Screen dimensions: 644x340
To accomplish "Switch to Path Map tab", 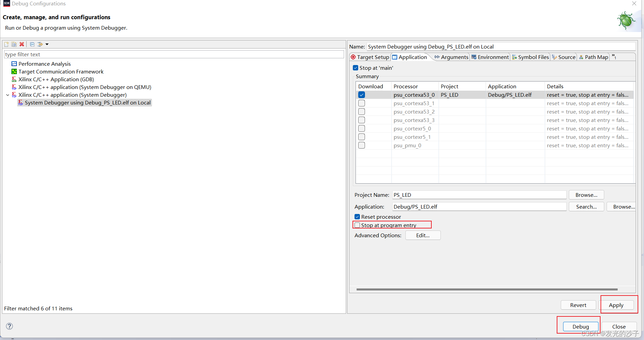I will click(593, 57).
